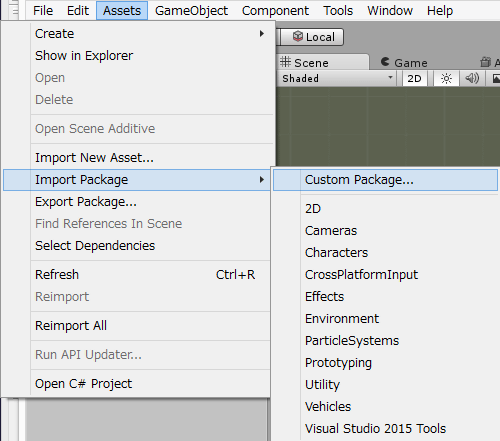
Task: Switch to the Game tab
Action: (404, 62)
